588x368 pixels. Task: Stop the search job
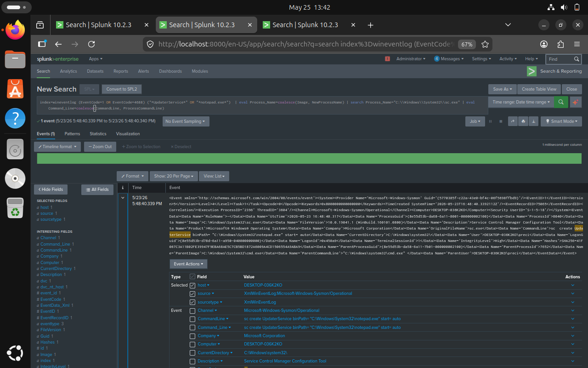[501, 121]
